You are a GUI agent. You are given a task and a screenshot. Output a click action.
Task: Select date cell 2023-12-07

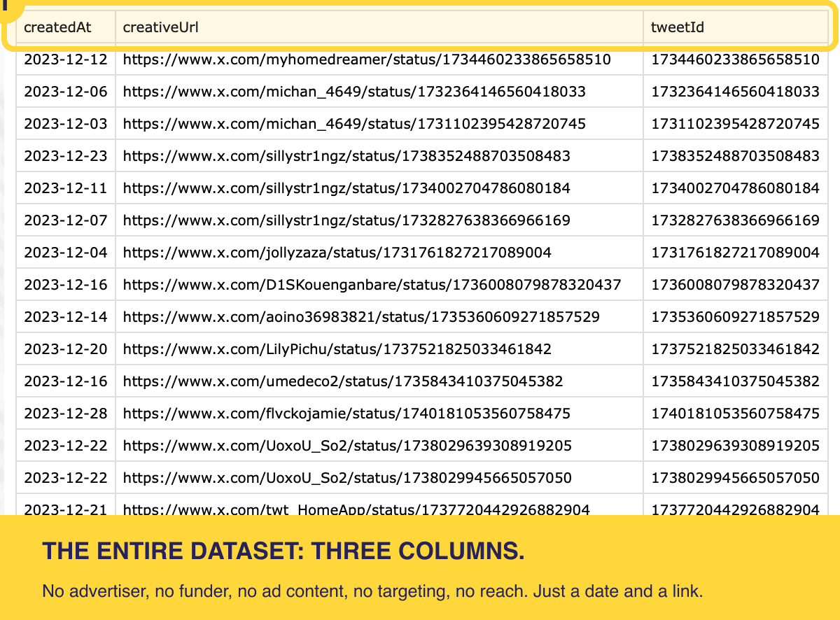point(66,220)
